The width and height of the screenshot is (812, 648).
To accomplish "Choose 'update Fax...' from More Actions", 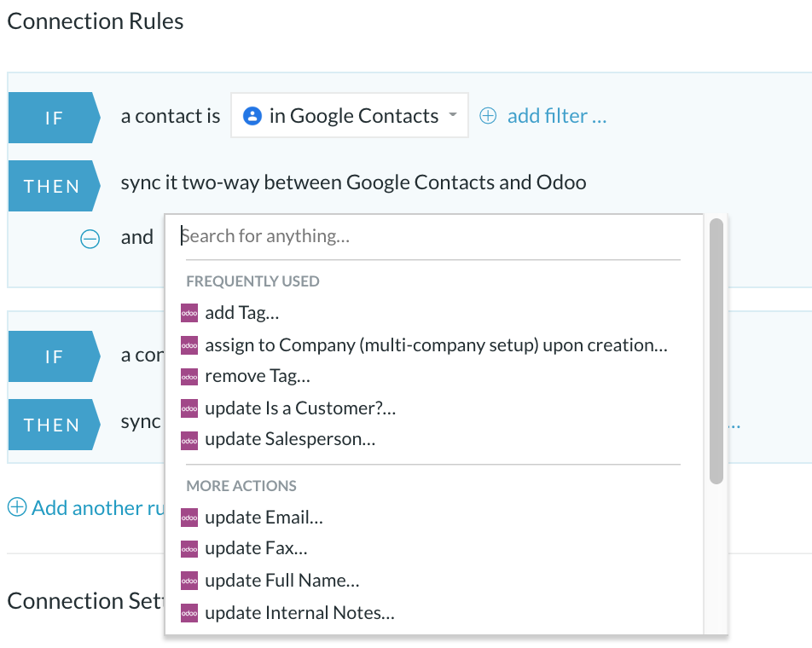I will 257,548.
